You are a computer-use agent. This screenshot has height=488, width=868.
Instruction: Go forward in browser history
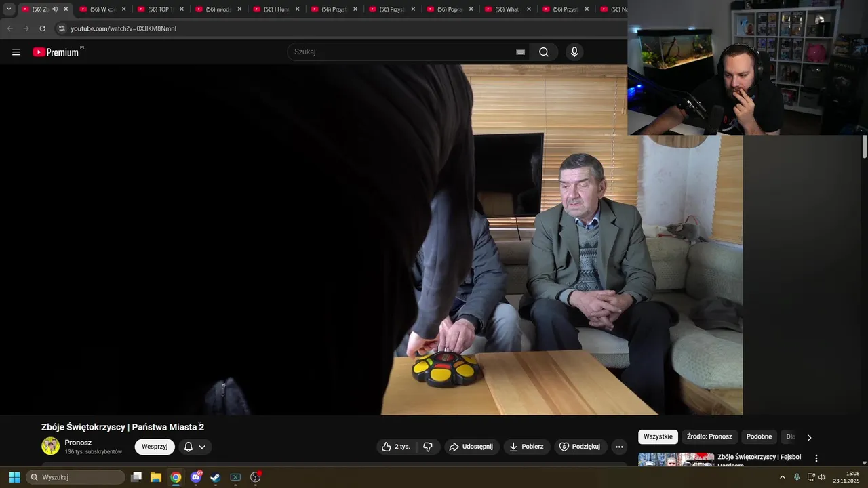(x=26, y=28)
